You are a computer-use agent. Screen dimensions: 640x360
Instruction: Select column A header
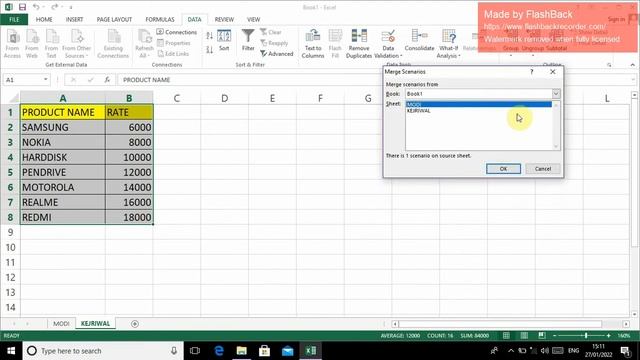63,98
